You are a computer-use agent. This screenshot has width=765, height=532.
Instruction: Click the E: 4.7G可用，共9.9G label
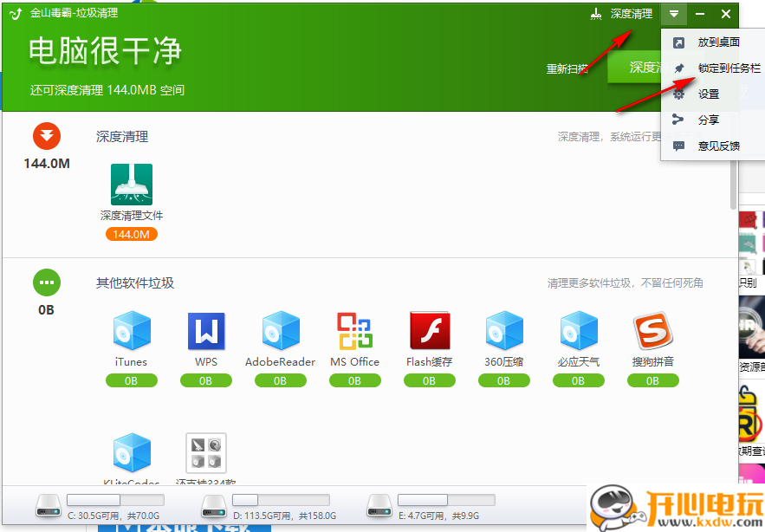[x=439, y=516]
